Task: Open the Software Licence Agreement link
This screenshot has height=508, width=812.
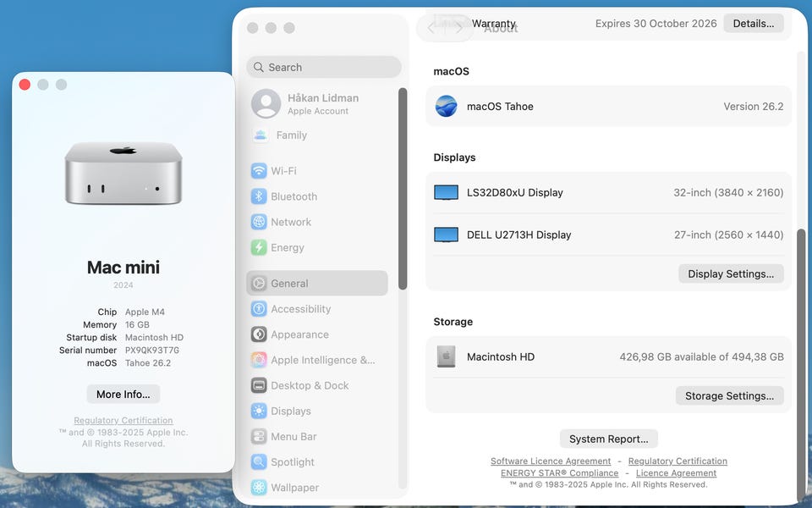Action: 551,461
